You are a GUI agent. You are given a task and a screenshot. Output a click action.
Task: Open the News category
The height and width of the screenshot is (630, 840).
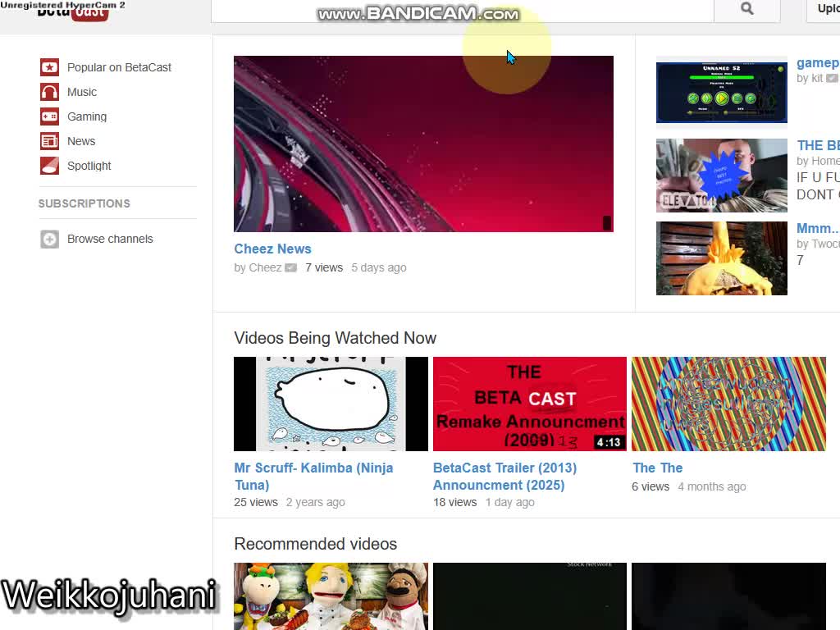point(81,141)
